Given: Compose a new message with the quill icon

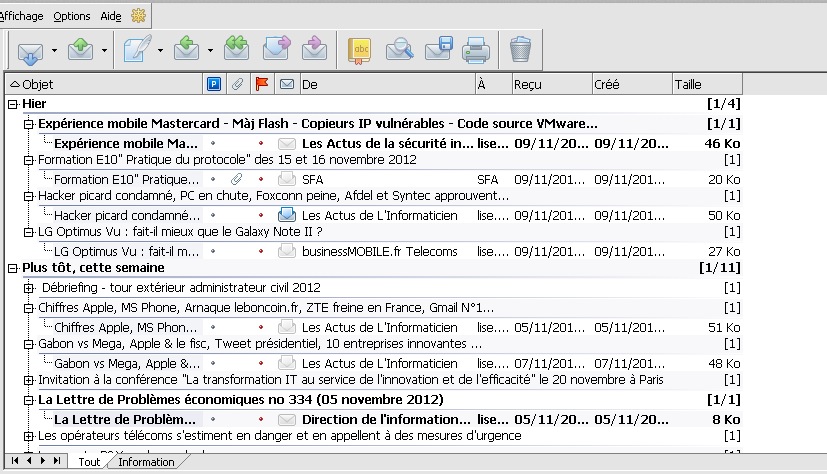Looking at the screenshot, I should [137, 49].
